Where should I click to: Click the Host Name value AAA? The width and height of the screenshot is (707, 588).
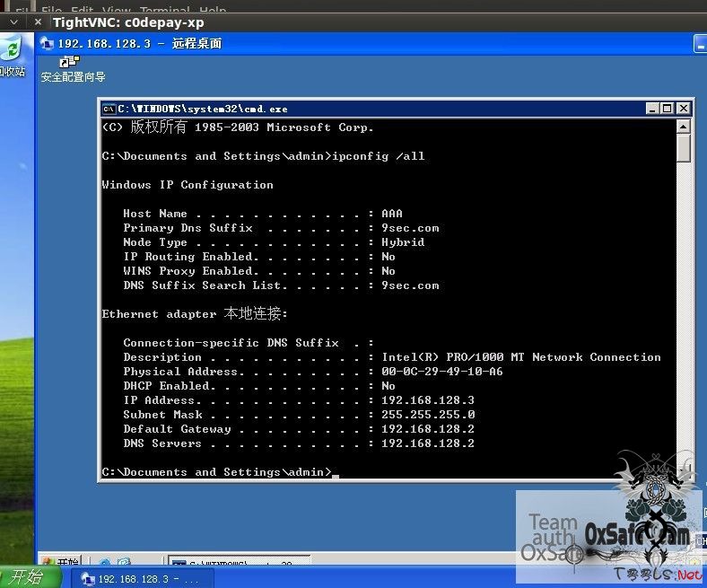(x=392, y=214)
